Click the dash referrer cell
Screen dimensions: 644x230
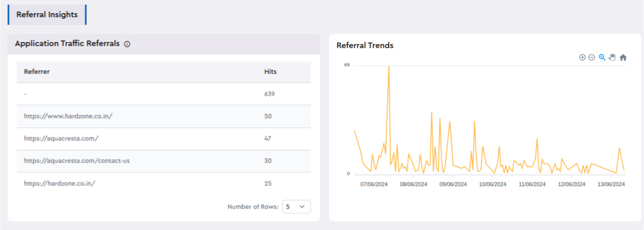tap(25, 94)
